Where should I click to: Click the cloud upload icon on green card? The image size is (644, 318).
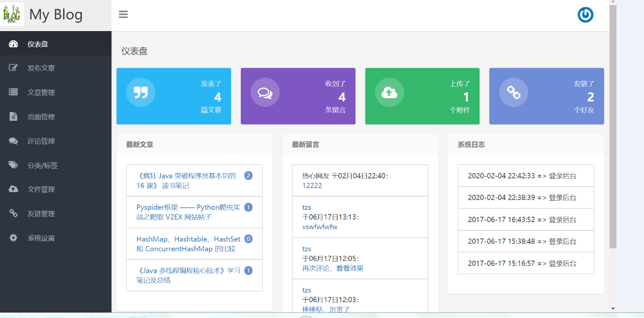pyautogui.click(x=389, y=92)
